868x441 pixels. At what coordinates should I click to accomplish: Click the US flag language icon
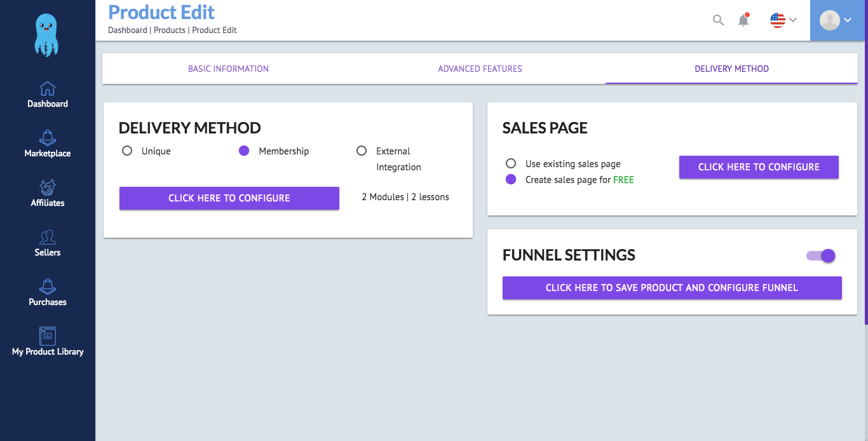coord(778,20)
